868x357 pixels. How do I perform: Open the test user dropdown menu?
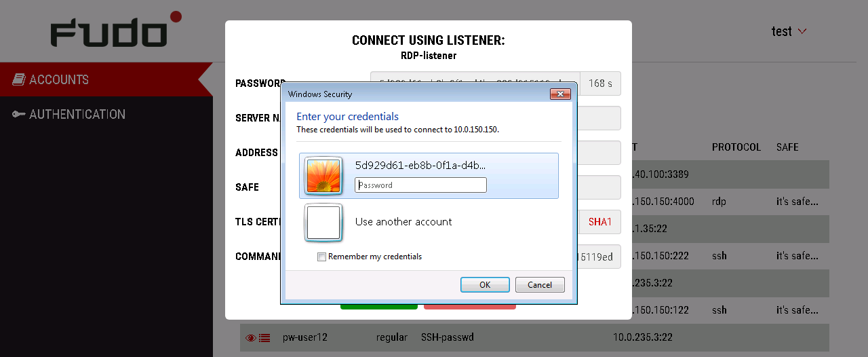(x=789, y=31)
